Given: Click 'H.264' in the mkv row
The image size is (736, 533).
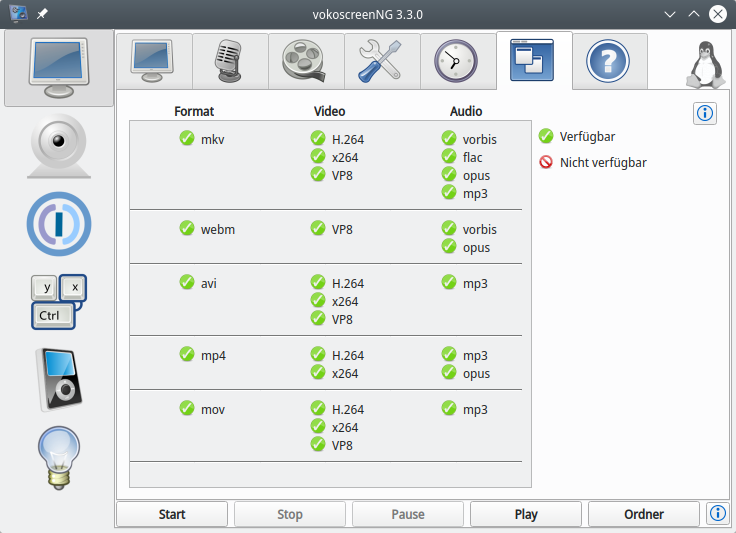Looking at the screenshot, I should click(x=348, y=139).
